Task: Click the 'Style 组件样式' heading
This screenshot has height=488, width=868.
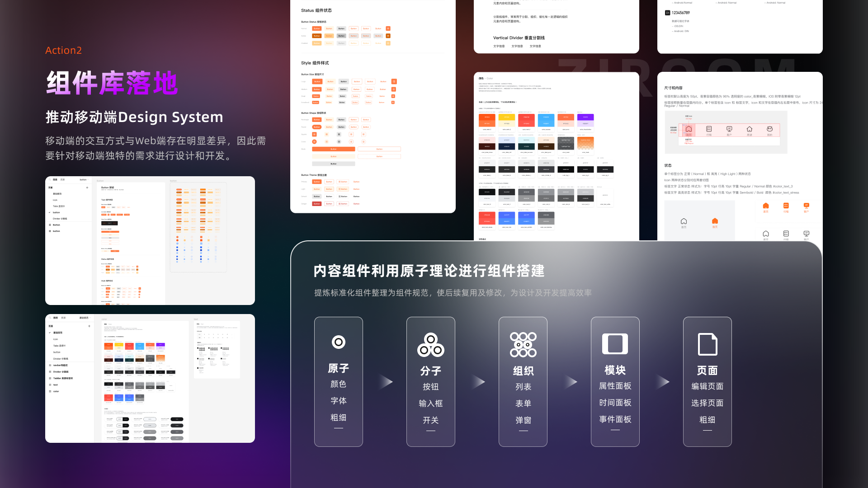Action: tap(315, 63)
